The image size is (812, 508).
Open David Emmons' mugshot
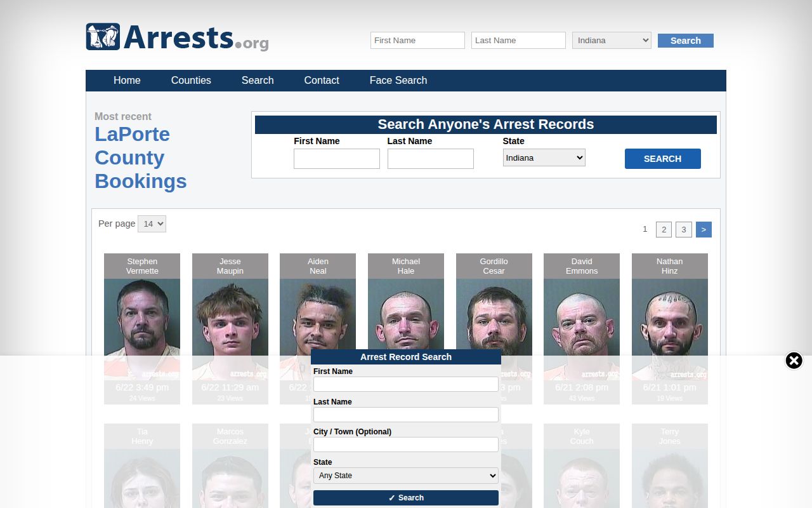pyautogui.click(x=582, y=329)
